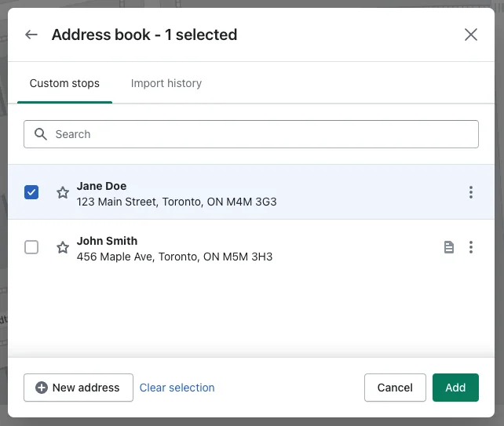Uncheck the Jane Doe checkbox
The image size is (504, 426).
click(x=31, y=192)
